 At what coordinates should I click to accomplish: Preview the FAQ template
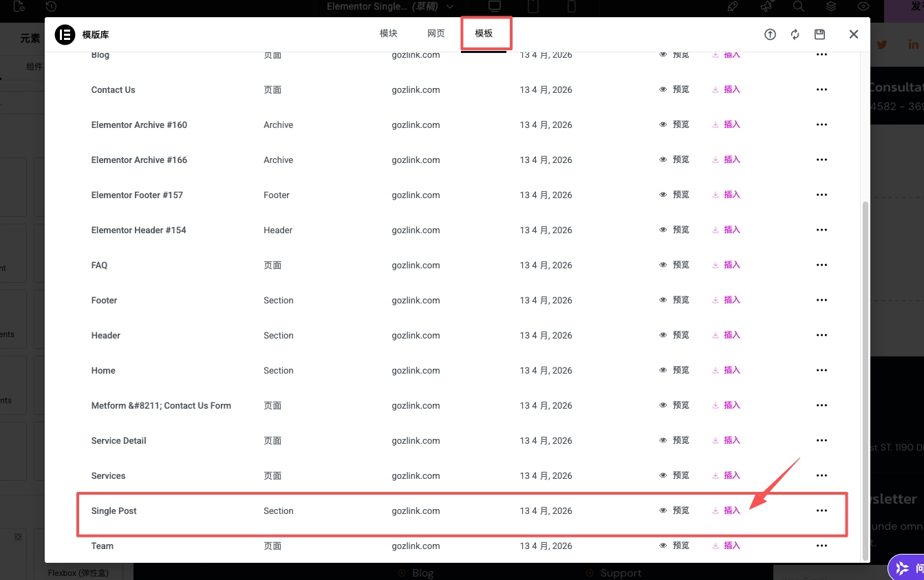tap(674, 265)
